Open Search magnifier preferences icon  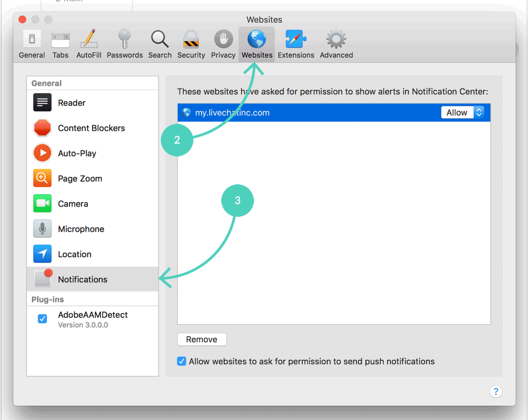click(x=160, y=39)
